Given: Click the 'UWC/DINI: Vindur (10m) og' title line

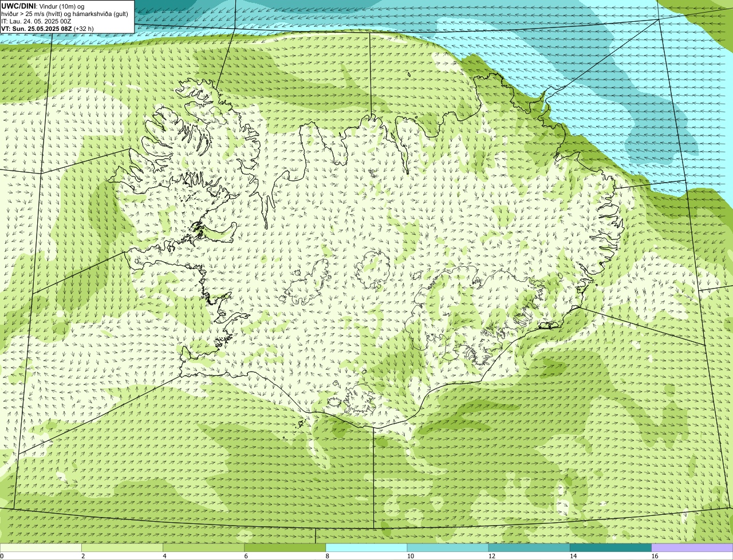Looking at the screenshot, I should 43,6.
